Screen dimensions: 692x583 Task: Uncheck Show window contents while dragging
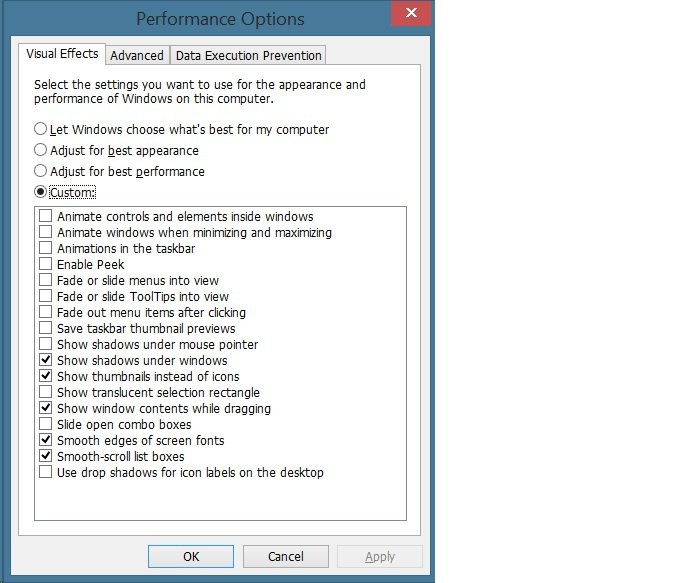(46, 408)
